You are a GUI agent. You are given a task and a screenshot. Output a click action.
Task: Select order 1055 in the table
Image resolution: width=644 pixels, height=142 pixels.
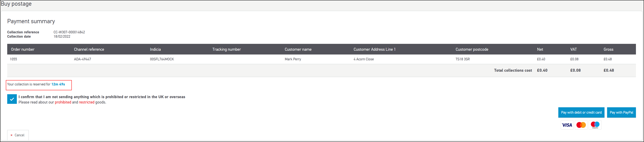[14, 59]
